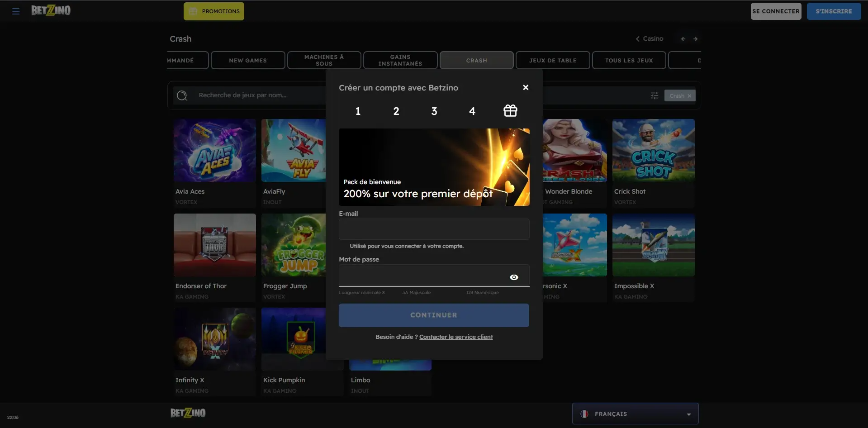Toggle password visibility eye icon
Image resolution: width=868 pixels, height=428 pixels.
(x=514, y=277)
